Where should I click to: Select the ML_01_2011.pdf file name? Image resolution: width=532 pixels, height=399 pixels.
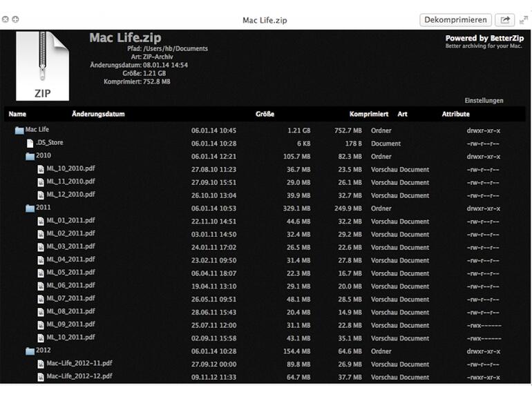tap(70, 220)
